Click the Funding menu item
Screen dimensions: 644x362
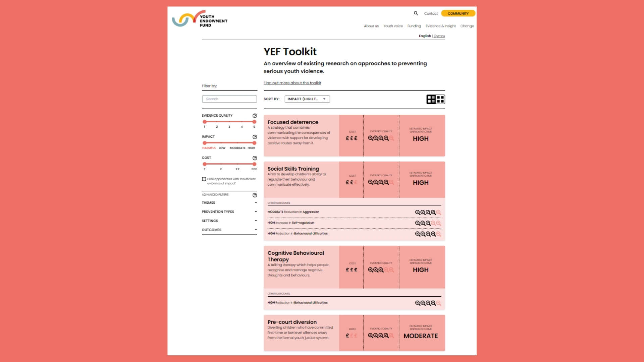tap(414, 25)
